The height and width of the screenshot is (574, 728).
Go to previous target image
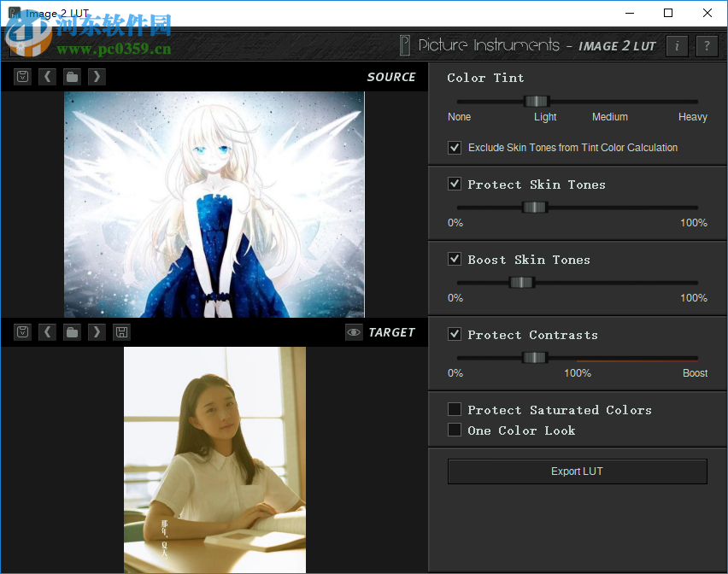click(x=47, y=331)
